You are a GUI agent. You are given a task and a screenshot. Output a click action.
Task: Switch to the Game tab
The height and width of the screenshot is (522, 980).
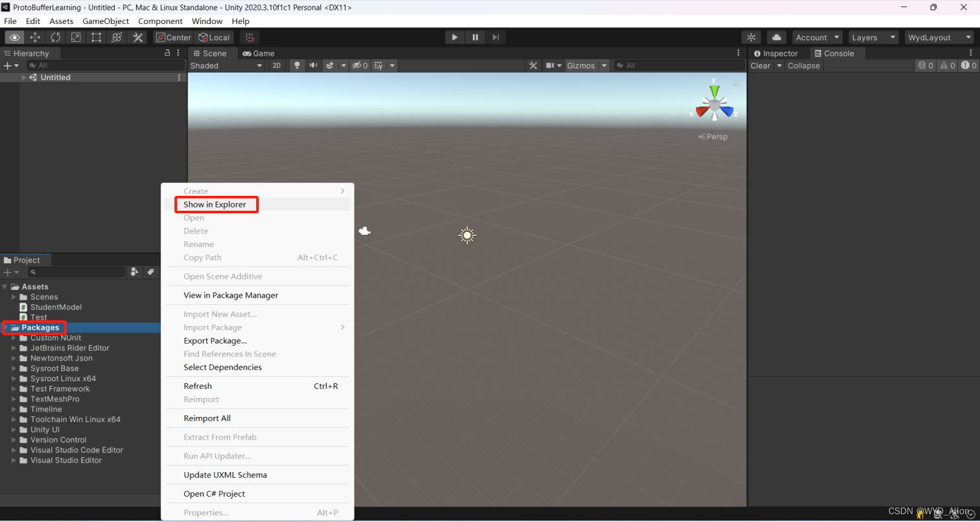[258, 53]
